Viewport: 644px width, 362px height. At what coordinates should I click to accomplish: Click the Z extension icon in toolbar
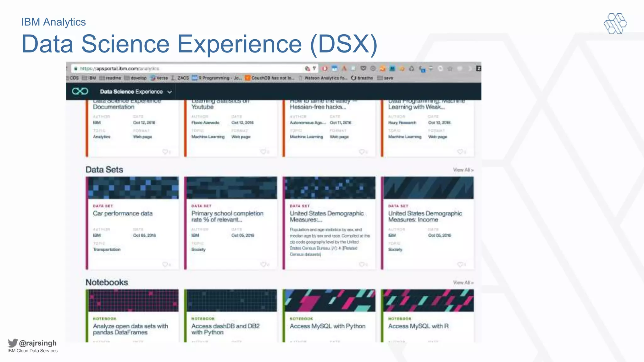pyautogui.click(x=478, y=69)
